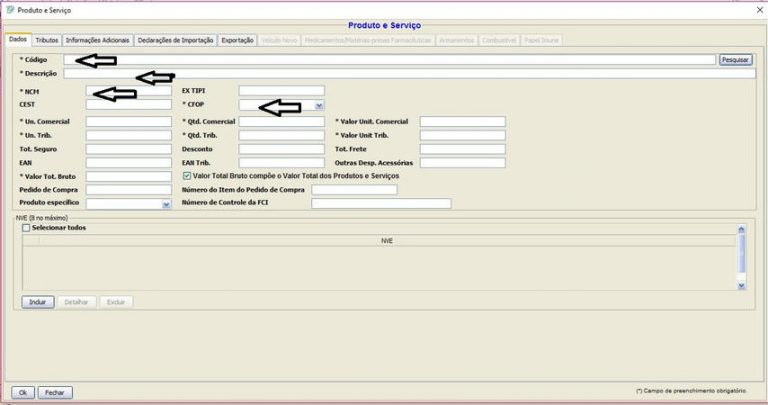Open the Informações Adicionais tab
This screenshot has height=405, width=768.
(x=97, y=40)
